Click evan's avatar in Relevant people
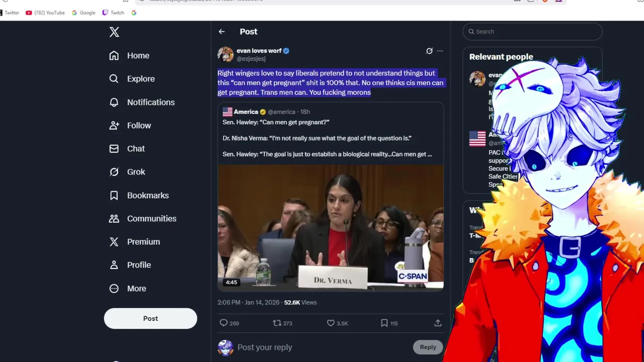This screenshot has width=644, height=362. [x=477, y=79]
